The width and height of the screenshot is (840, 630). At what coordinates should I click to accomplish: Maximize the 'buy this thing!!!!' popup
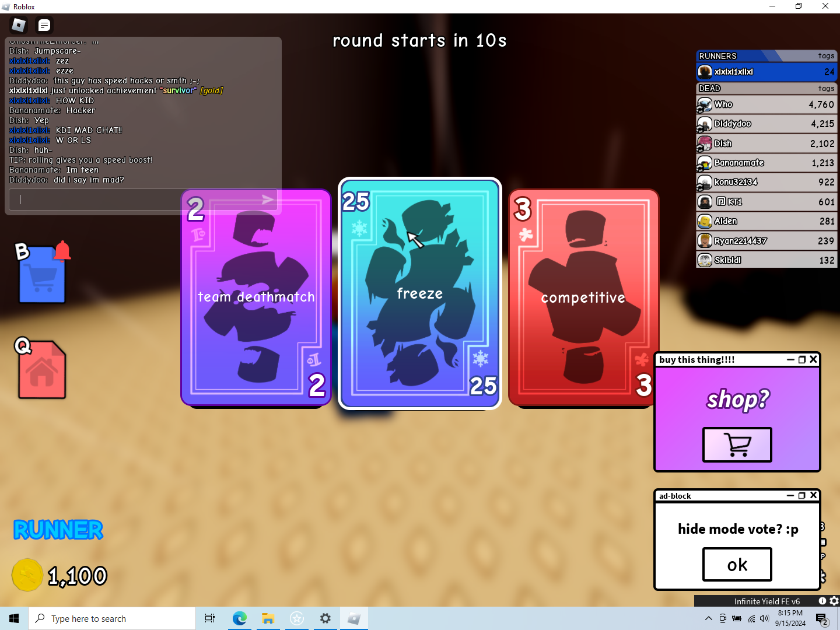click(x=802, y=359)
